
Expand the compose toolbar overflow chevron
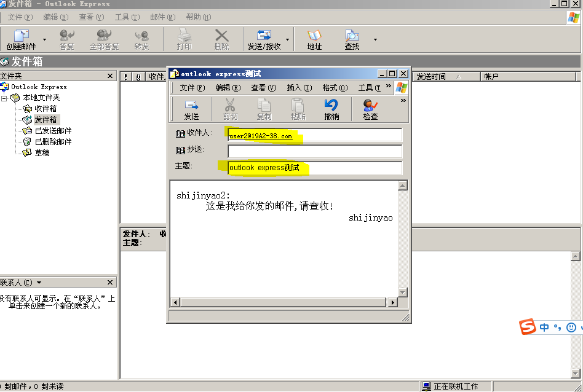pos(403,101)
